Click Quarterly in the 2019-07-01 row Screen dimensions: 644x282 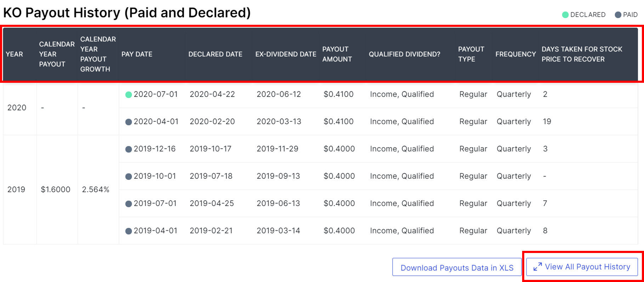point(514,203)
